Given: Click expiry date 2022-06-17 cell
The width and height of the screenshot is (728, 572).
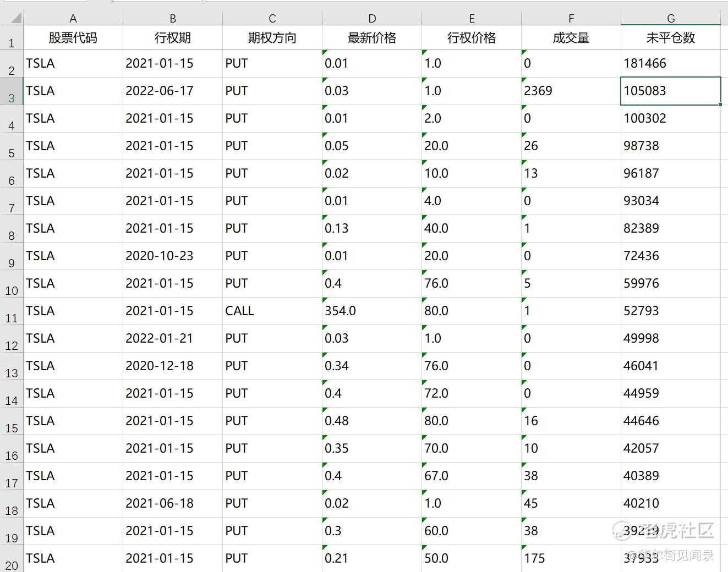Looking at the screenshot, I should [x=172, y=91].
